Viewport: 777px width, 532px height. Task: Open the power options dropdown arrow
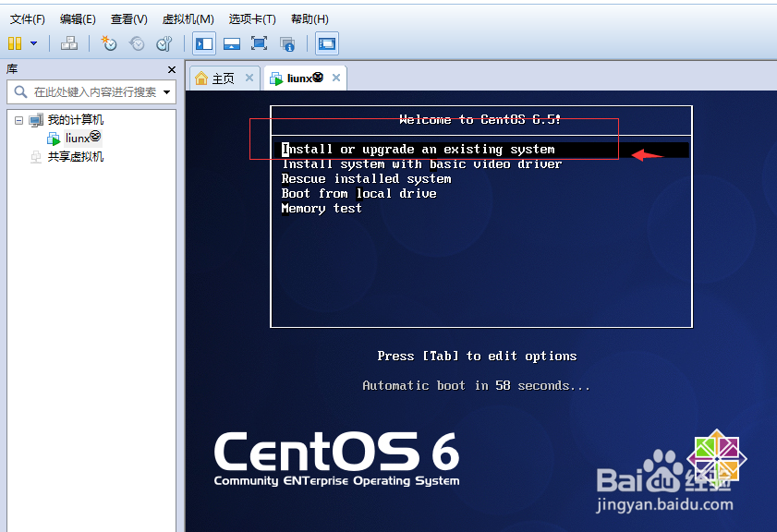[33, 43]
